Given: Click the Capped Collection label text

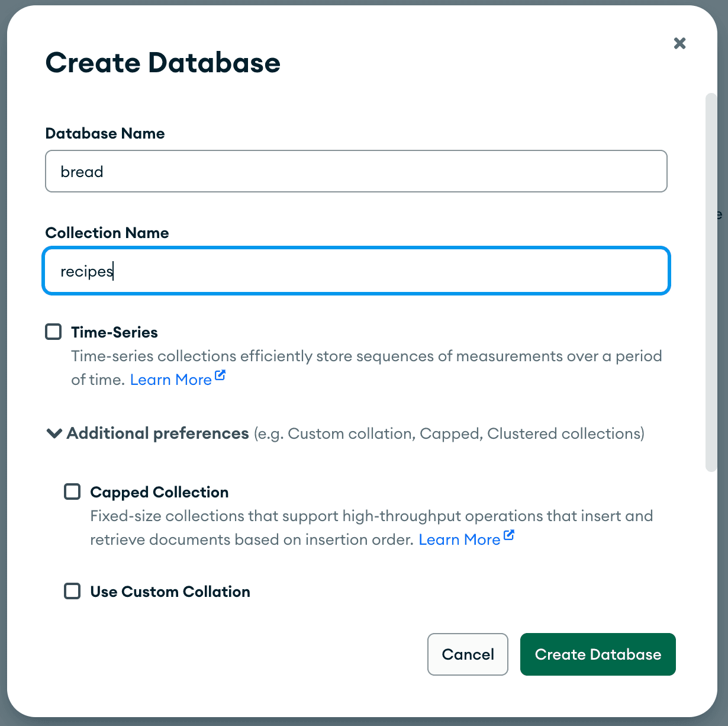Looking at the screenshot, I should coord(159,492).
